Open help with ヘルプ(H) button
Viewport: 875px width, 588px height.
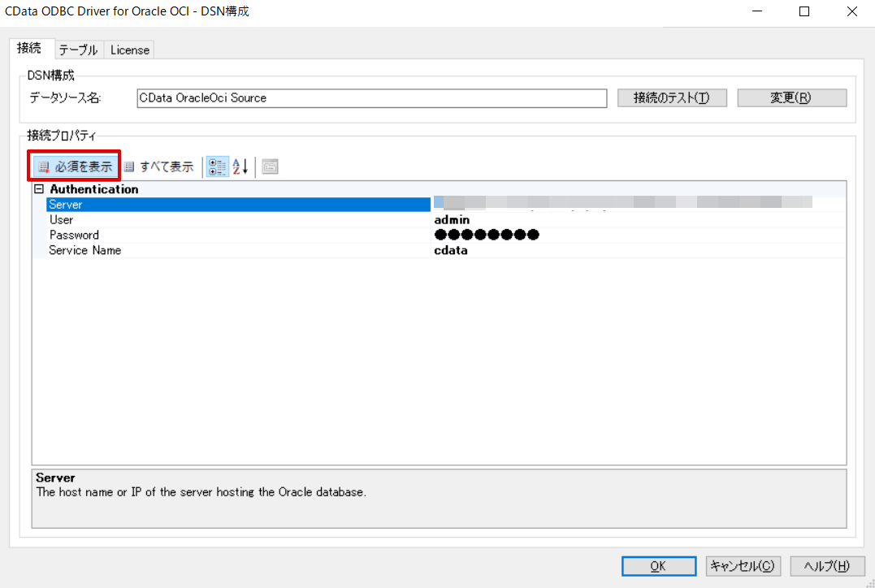827,566
